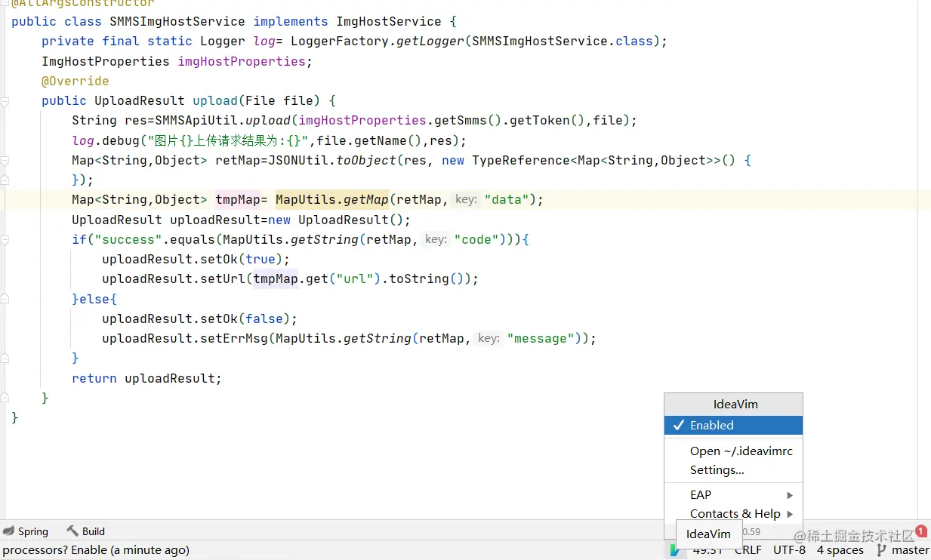Click the @Override annotation

tap(75, 81)
